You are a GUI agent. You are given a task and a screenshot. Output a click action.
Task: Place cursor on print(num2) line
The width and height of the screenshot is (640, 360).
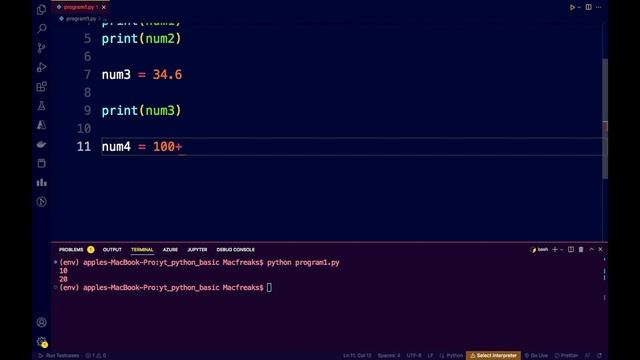tap(141, 39)
